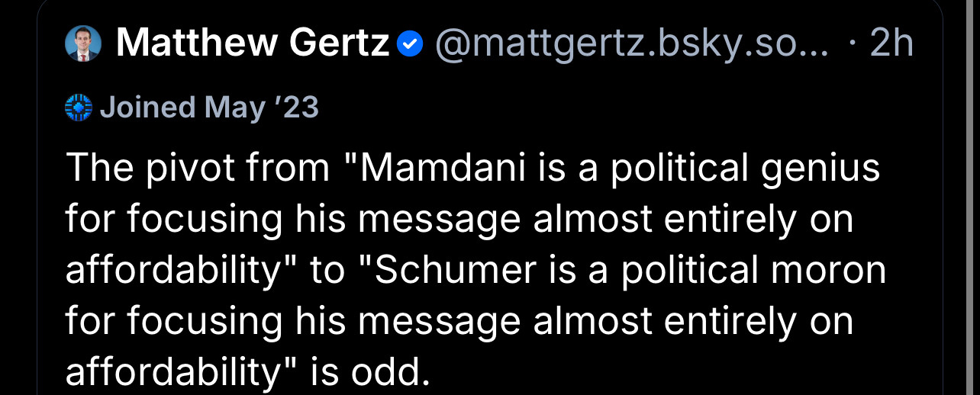Click the phrase "political moron" in the post
Screen dimensions: 980x395
tap(753, 271)
